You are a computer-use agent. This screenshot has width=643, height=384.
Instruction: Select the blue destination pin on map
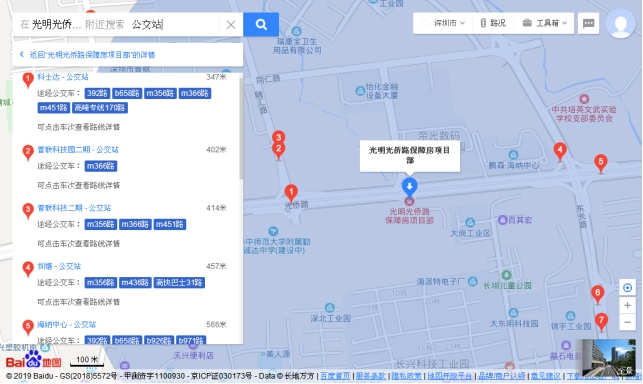(409, 187)
